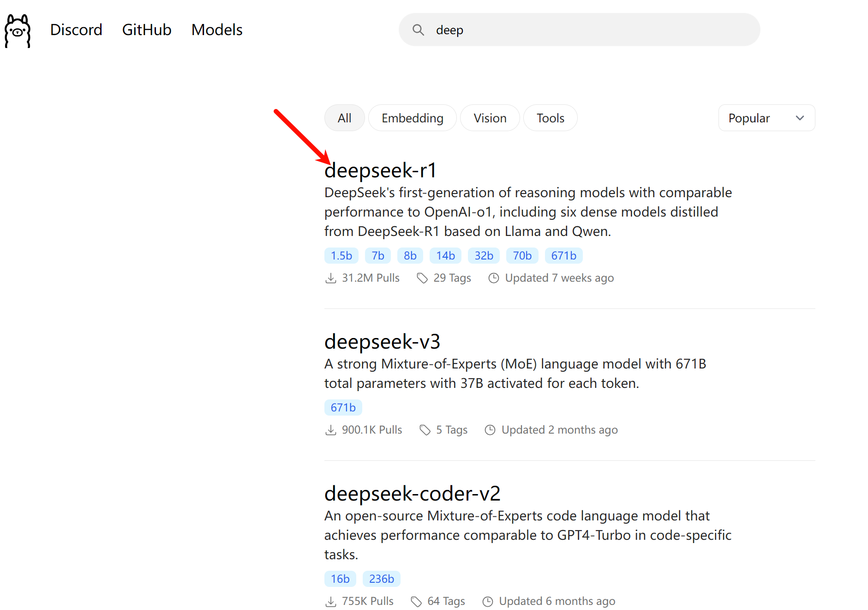Image resolution: width=868 pixels, height=610 pixels.
Task: Click the search field containing 'deep'
Action: click(579, 30)
